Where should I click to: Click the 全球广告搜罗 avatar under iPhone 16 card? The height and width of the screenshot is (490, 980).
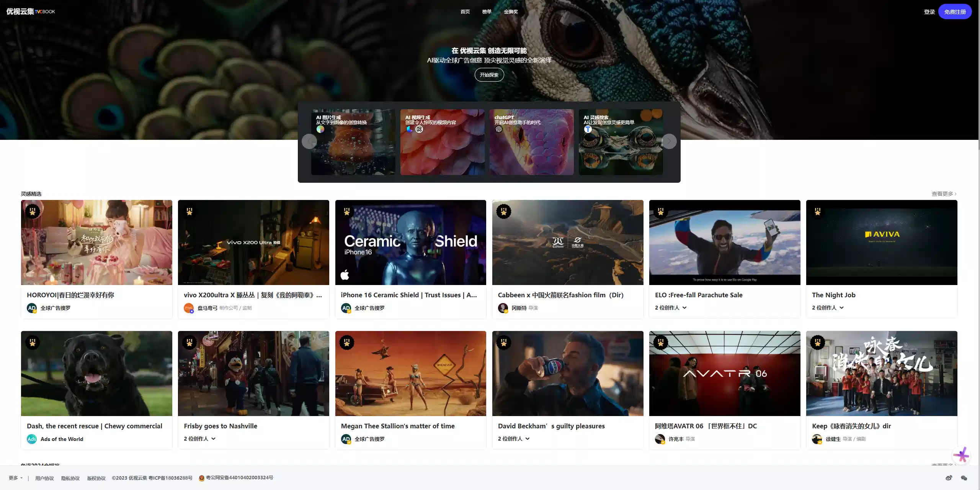(346, 308)
